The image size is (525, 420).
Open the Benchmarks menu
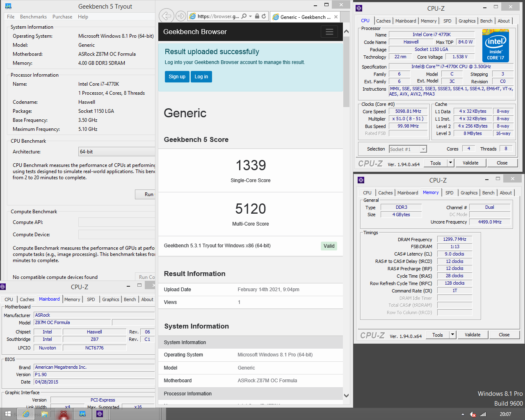coord(33,17)
